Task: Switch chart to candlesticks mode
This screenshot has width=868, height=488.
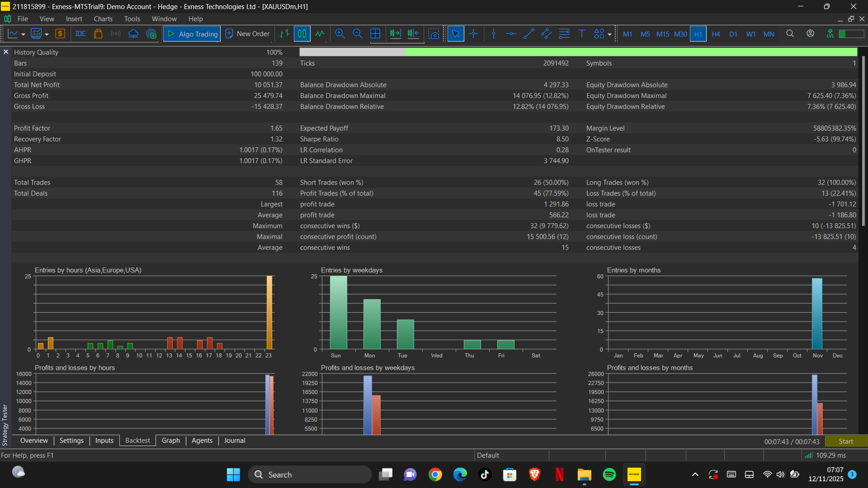Action: pos(302,34)
